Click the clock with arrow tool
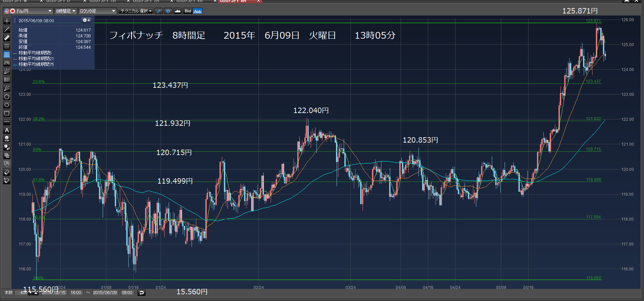Screen dimensions: 644x301 [x=7, y=147]
